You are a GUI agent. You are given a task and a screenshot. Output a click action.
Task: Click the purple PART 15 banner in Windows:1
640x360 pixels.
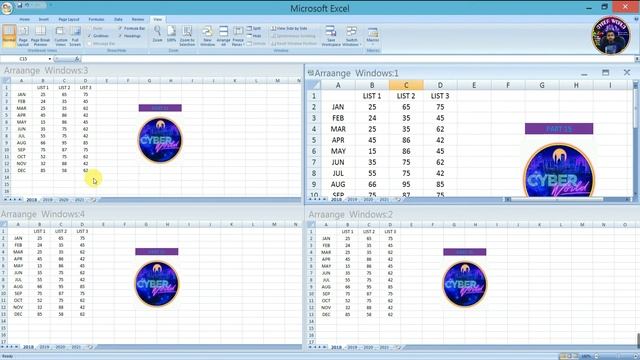[559, 129]
